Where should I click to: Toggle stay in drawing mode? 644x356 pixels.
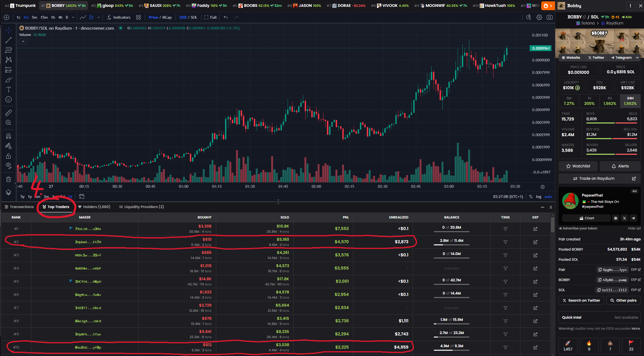(9, 146)
